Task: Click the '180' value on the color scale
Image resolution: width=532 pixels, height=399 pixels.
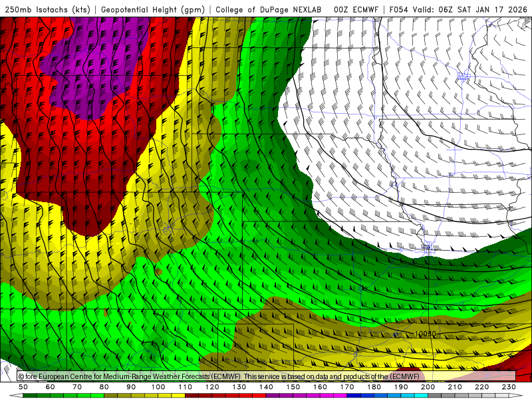Action: (x=374, y=387)
